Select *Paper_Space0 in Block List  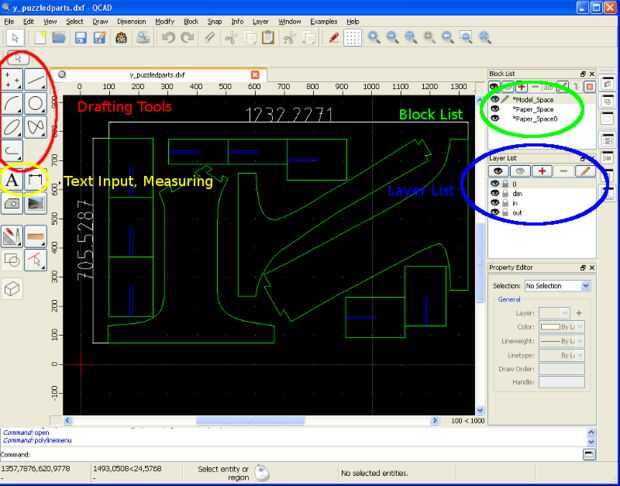pyautogui.click(x=535, y=119)
